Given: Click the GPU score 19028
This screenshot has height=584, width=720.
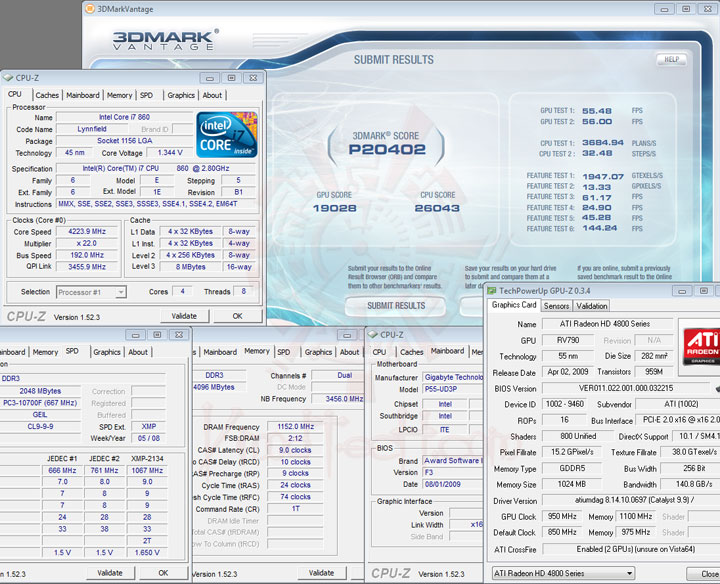Looking at the screenshot, I should point(335,208).
